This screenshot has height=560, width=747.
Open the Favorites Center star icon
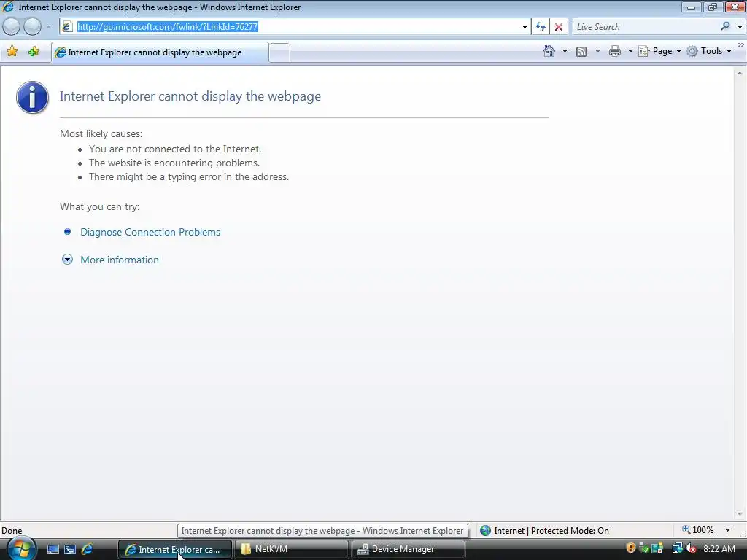tap(12, 51)
